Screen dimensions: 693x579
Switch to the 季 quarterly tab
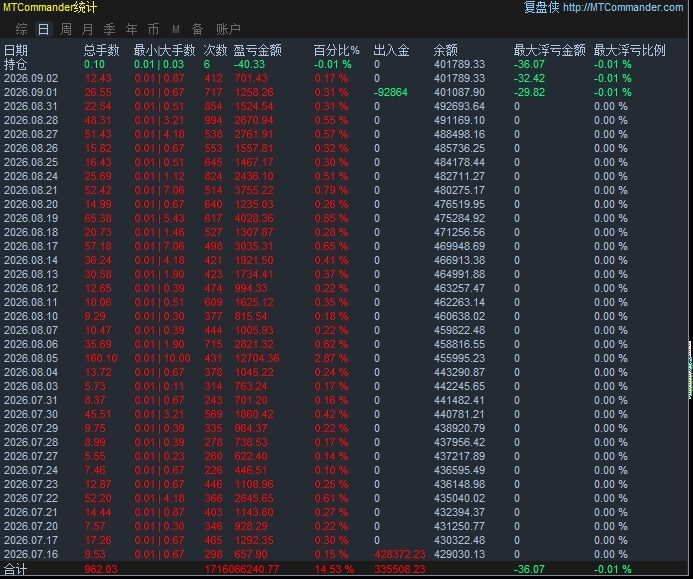[109, 29]
